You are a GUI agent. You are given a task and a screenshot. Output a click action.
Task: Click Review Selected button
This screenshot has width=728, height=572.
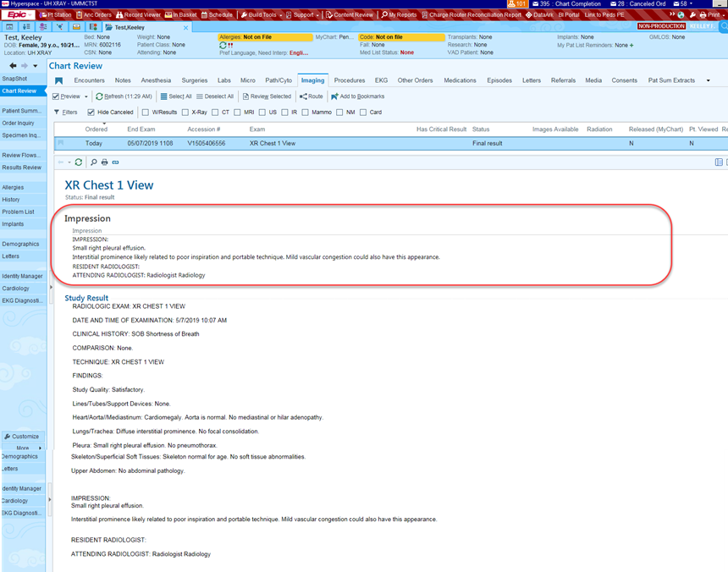tap(267, 96)
